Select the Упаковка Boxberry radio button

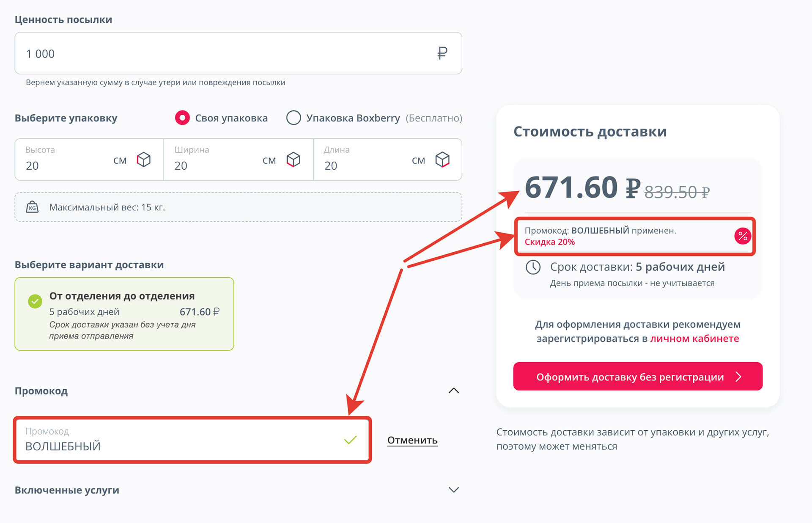coord(294,118)
